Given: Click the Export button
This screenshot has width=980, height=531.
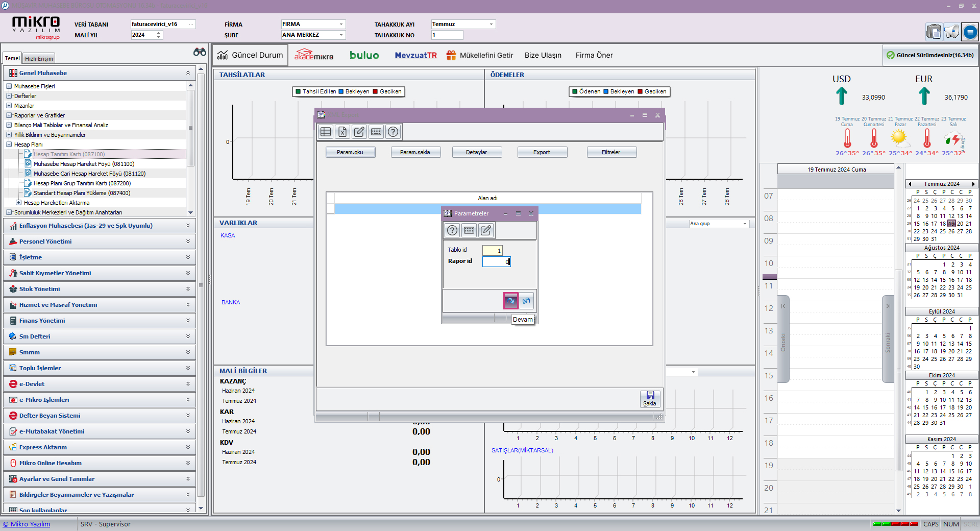Looking at the screenshot, I should click(542, 152).
